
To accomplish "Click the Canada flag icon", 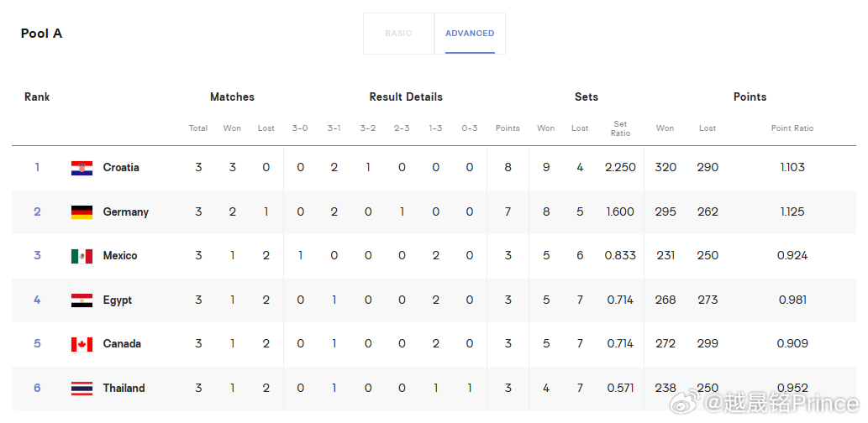I will (x=82, y=344).
